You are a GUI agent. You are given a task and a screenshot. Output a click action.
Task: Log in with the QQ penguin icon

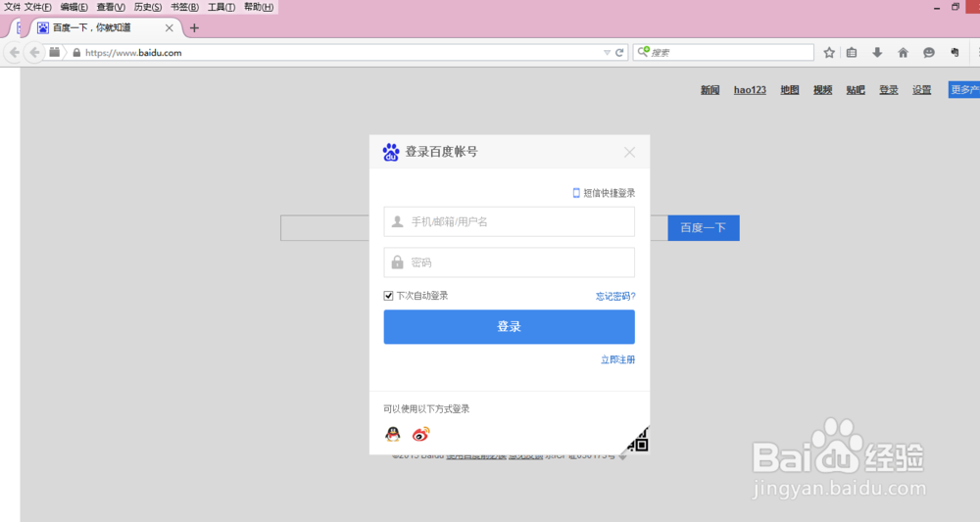tap(393, 434)
